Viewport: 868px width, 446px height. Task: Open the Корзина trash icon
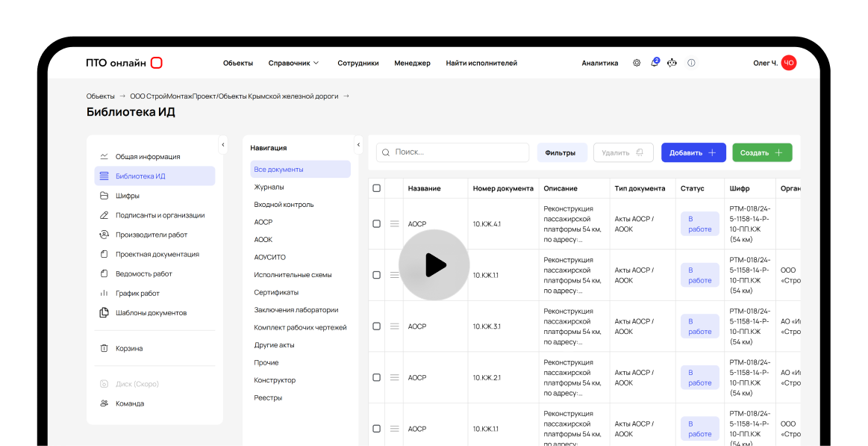103,347
